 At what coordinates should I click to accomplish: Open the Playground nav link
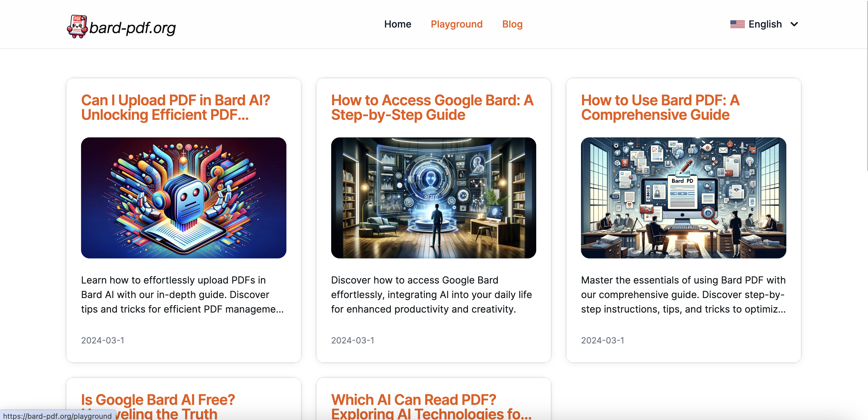[456, 24]
